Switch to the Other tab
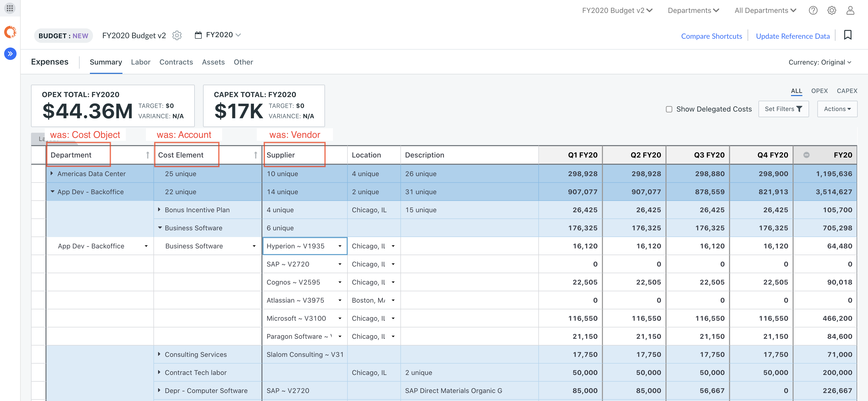 pyautogui.click(x=243, y=62)
